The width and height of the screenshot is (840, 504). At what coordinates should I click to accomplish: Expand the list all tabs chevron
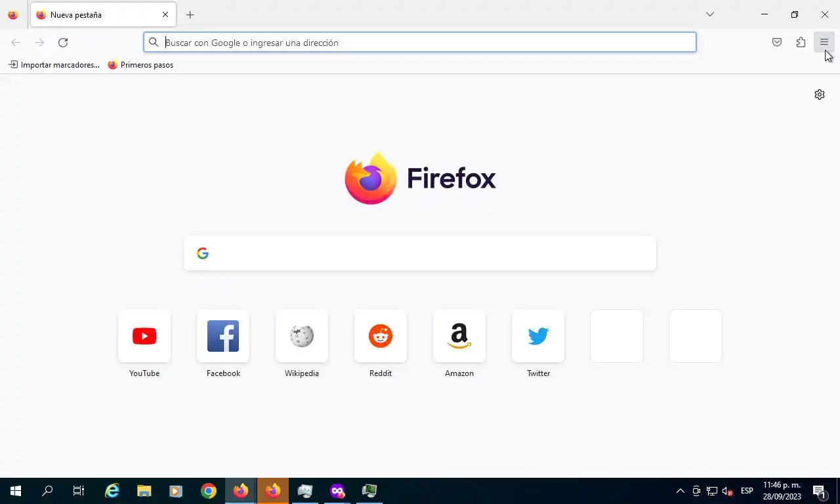pos(709,14)
